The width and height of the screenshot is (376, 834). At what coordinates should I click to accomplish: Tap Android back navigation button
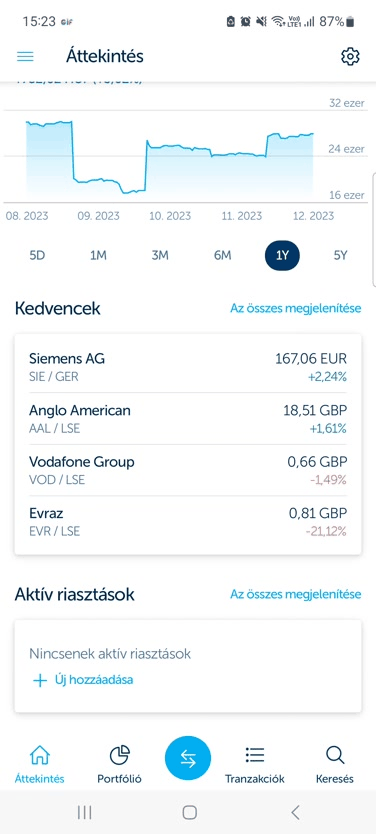(295, 812)
